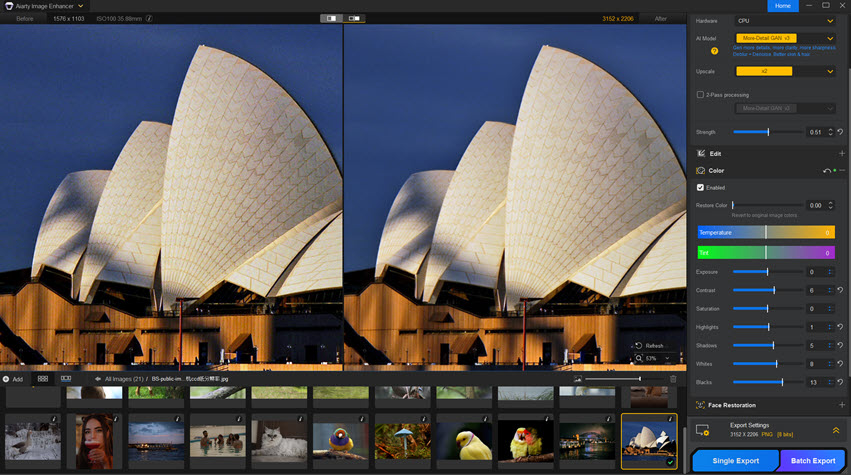Image resolution: width=851 pixels, height=475 pixels.
Task: Click info icon on colorful bird thumbnail
Action: pyautogui.click(x=362, y=419)
